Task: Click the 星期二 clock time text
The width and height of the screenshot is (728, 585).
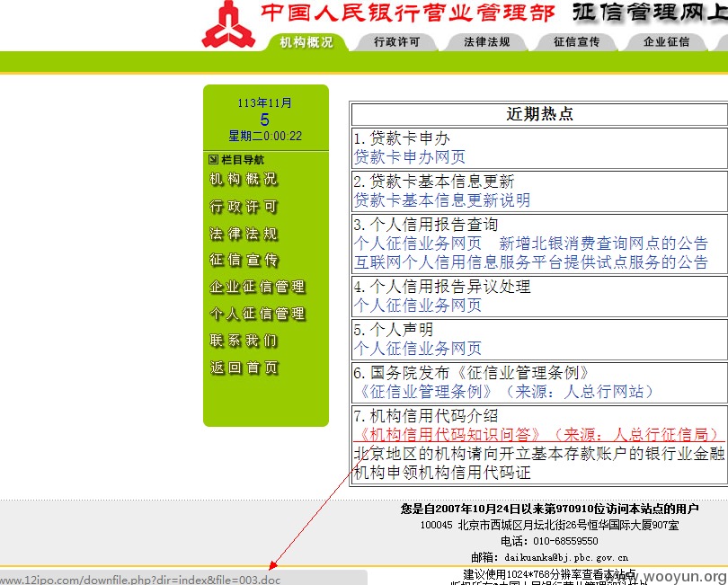Action: [x=265, y=136]
